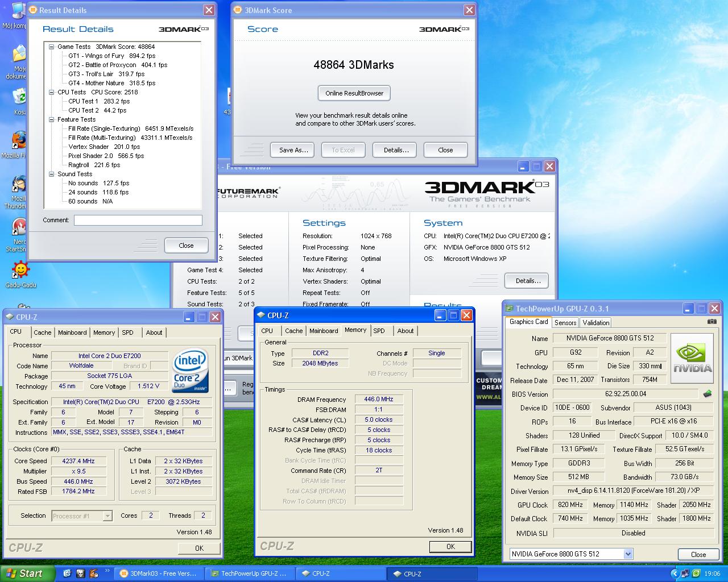Click the TechPowerUp GPU-Z taskbar button
Viewport: 728px width, 582px height.
[x=249, y=573]
